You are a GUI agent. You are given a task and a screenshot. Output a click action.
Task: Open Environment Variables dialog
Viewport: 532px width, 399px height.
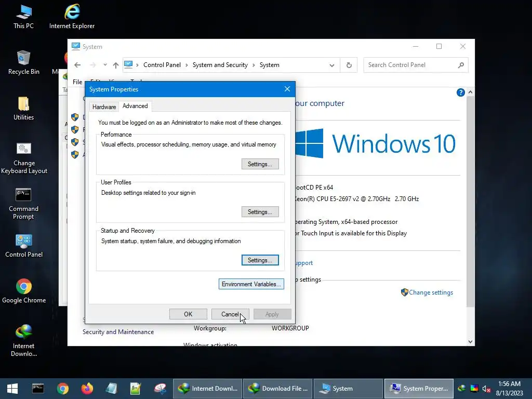(x=251, y=284)
